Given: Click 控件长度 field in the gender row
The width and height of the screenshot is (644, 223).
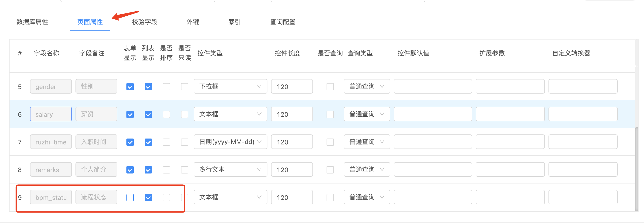Looking at the screenshot, I should click(292, 86).
